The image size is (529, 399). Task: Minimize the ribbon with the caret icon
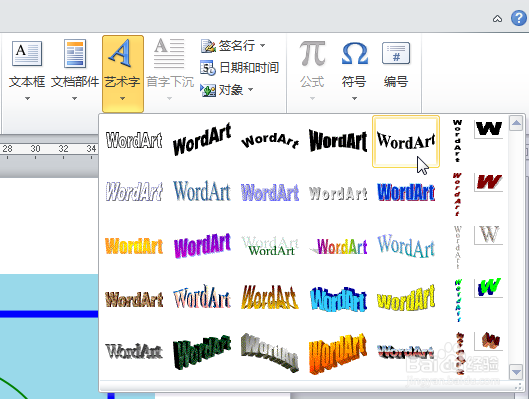[497, 19]
